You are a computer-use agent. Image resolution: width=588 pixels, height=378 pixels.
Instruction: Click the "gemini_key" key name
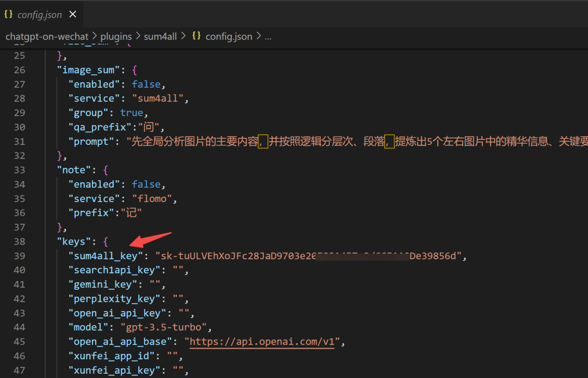tap(103, 284)
